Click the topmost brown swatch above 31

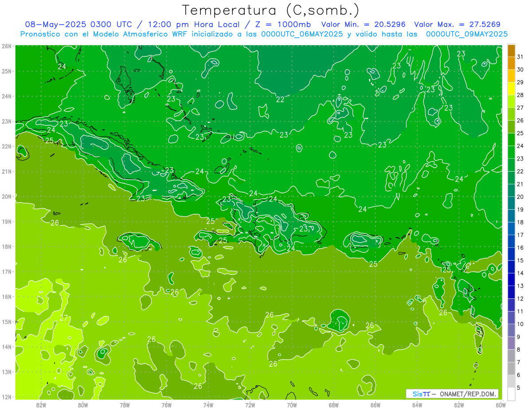pyautogui.click(x=511, y=51)
